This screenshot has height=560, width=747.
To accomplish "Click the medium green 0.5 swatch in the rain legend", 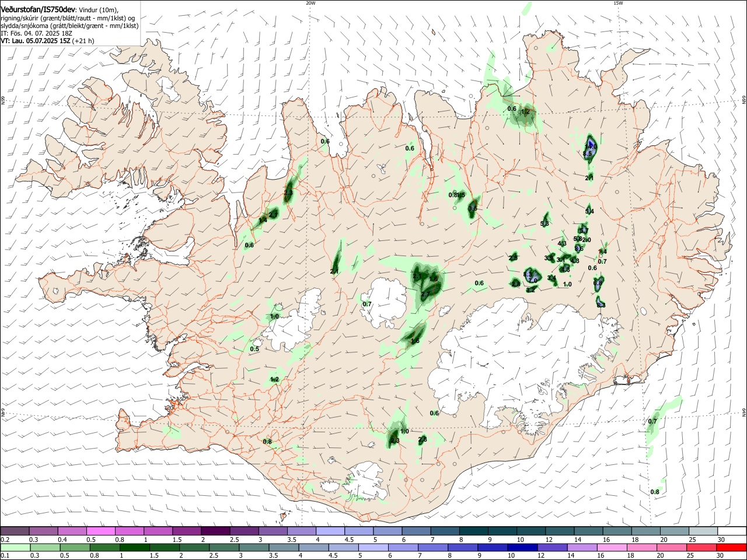I will pos(76,547).
